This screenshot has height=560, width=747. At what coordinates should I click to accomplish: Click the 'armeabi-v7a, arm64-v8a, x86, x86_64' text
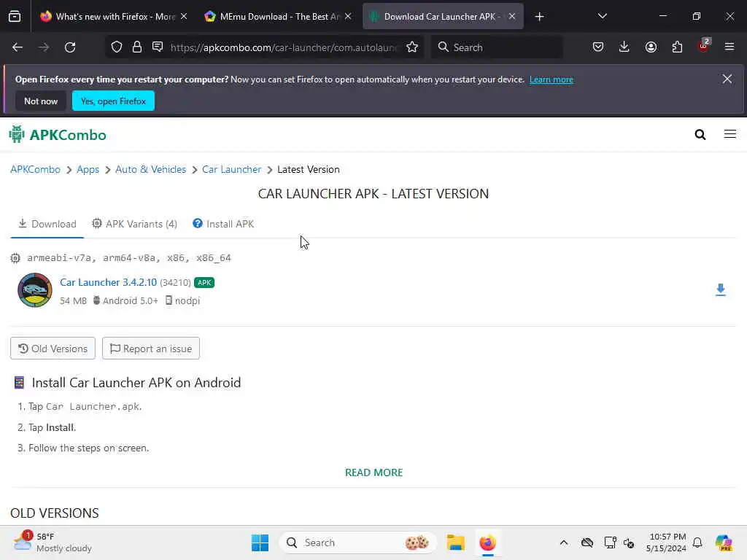128,258
